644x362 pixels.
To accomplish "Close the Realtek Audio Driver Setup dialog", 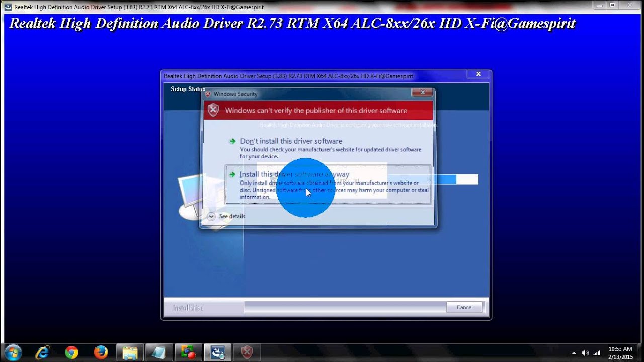I will tap(478, 74).
